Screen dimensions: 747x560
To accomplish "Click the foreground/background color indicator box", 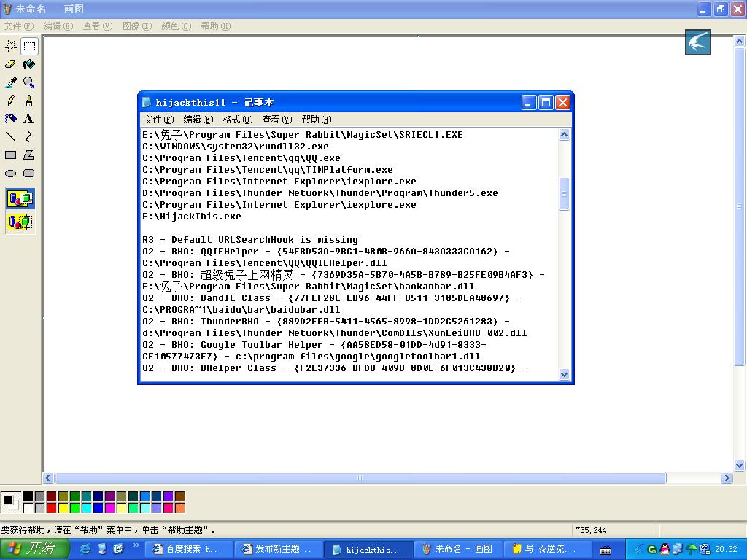I will pyautogui.click(x=10, y=502).
